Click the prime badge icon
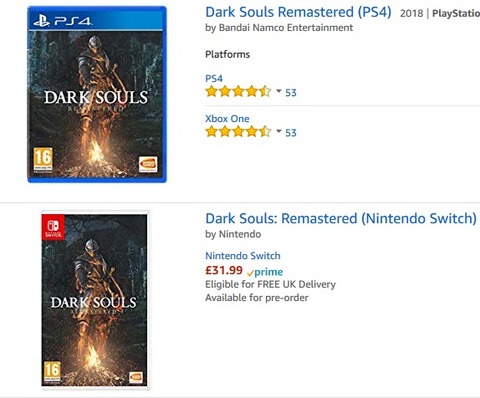The height and width of the screenshot is (398, 480). point(265,272)
